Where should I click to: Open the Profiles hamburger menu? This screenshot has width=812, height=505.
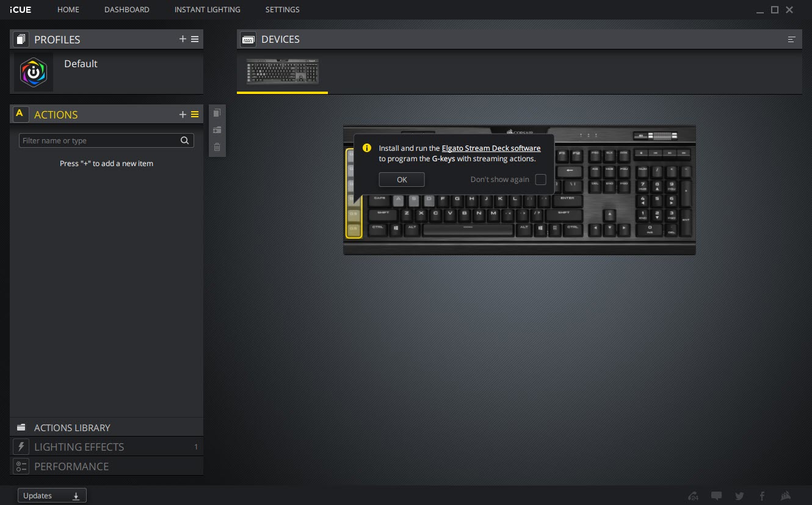point(195,39)
